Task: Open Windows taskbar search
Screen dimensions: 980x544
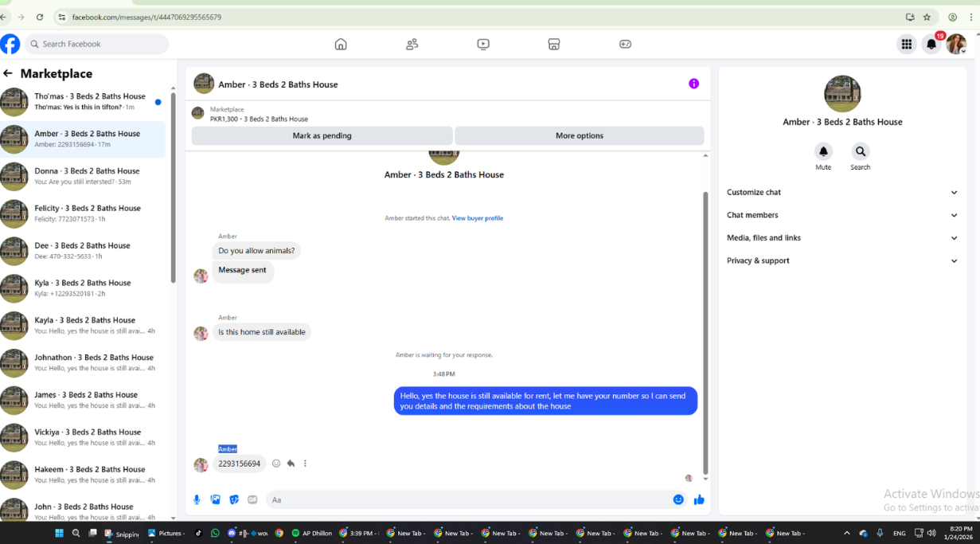Action: 76,533
